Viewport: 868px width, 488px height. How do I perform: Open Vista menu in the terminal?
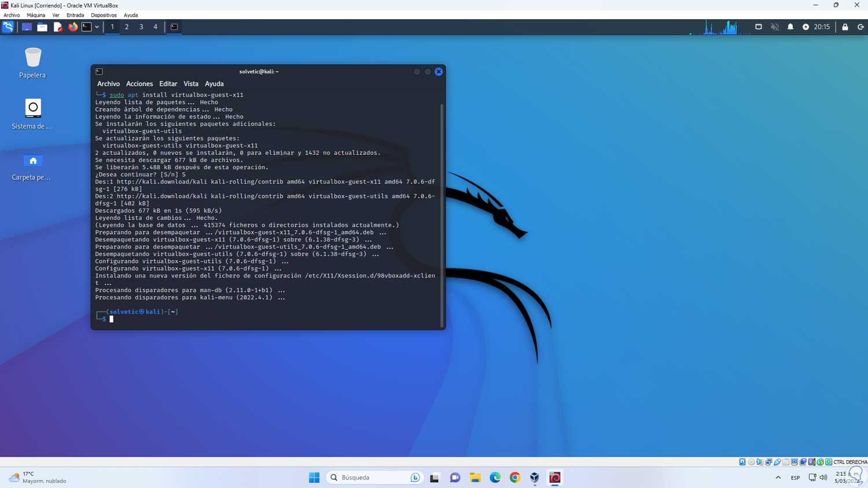pos(191,84)
